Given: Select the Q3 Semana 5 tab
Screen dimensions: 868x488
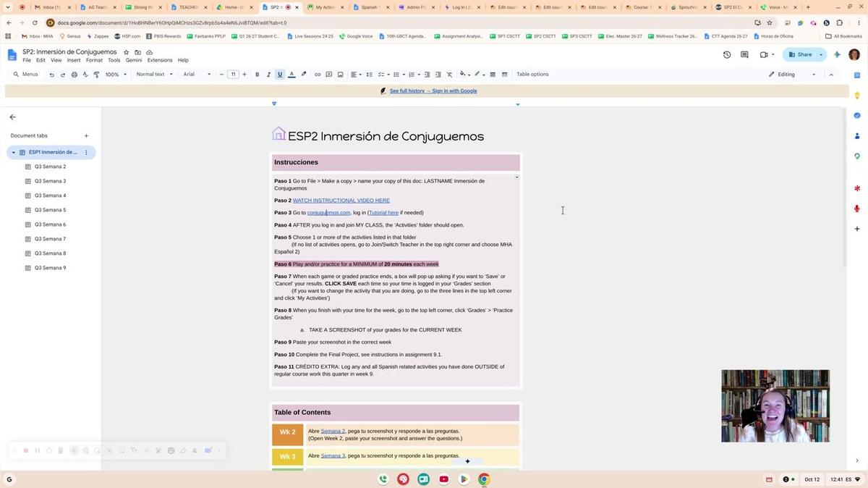Looking at the screenshot, I should (x=50, y=210).
